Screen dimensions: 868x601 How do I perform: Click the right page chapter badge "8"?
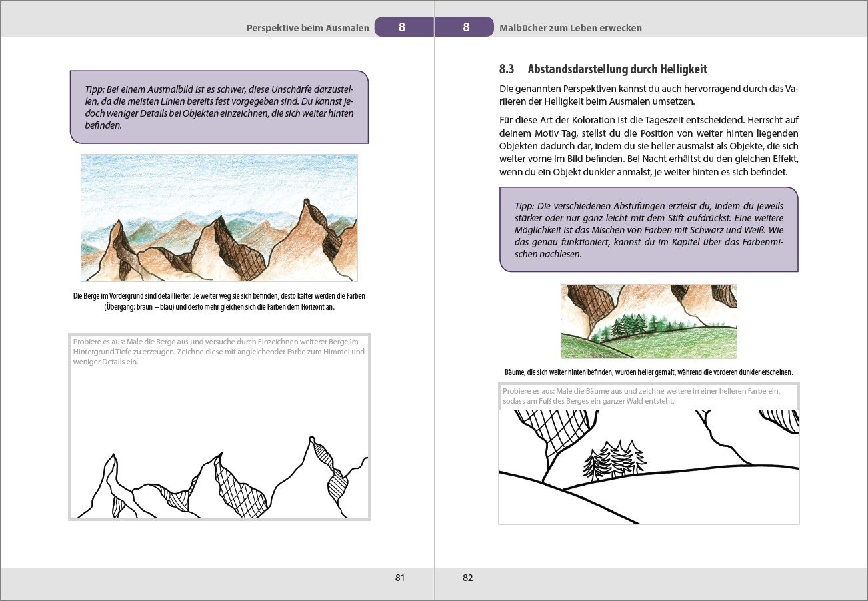[x=466, y=27]
